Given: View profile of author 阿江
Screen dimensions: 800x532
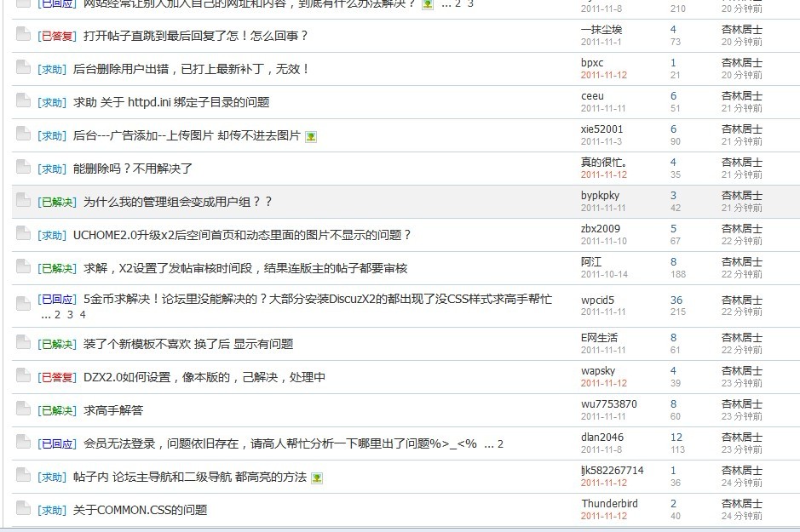Looking at the screenshot, I should pyautogui.click(x=591, y=262).
